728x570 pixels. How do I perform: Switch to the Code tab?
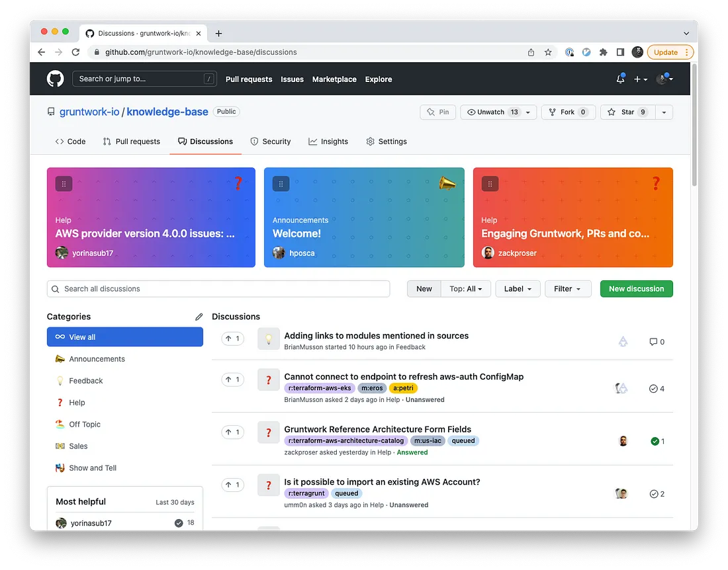(x=70, y=142)
